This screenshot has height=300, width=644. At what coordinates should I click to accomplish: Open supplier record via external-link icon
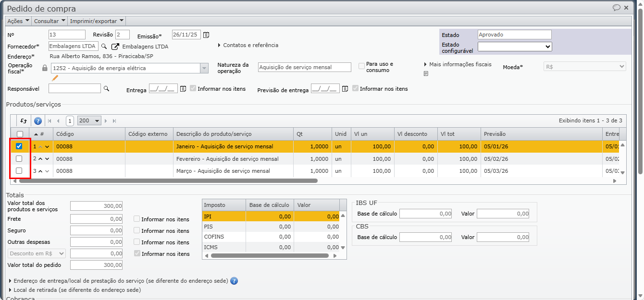[115, 47]
